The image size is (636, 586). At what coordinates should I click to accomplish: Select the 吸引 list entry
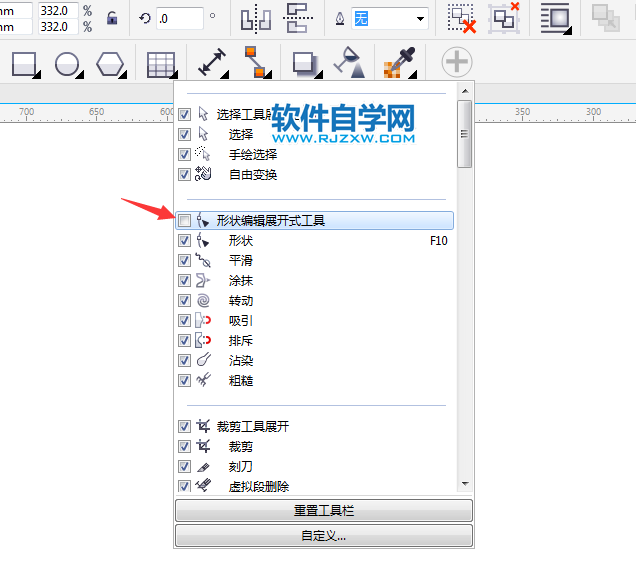click(x=315, y=320)
